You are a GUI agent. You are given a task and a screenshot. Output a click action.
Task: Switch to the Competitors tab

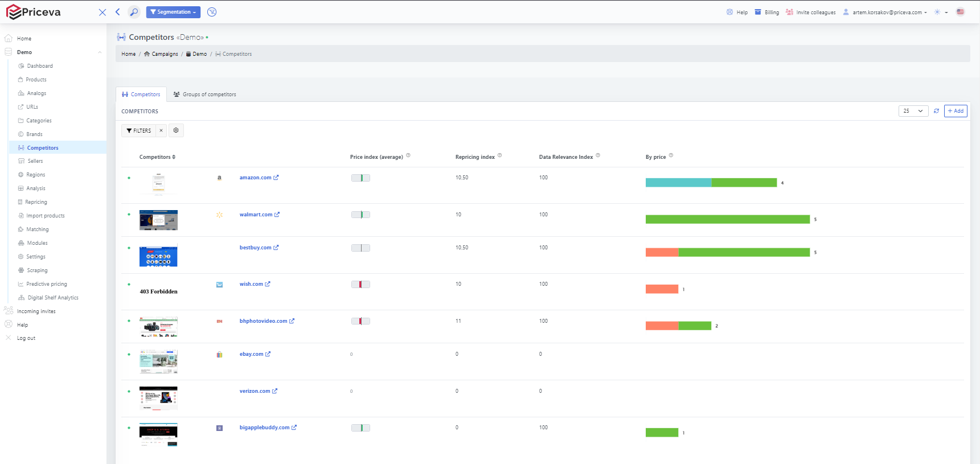coord(141,95)
